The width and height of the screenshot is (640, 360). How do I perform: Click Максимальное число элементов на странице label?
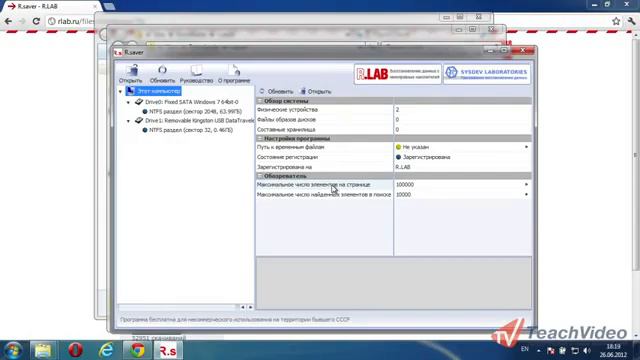313,184
